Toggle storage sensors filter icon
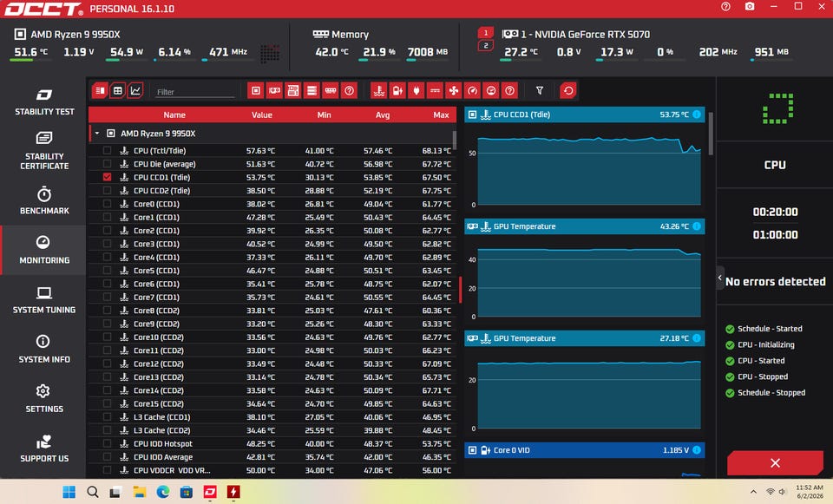The image size is (833, 504). pyautogui.click(x=312, y=91)
